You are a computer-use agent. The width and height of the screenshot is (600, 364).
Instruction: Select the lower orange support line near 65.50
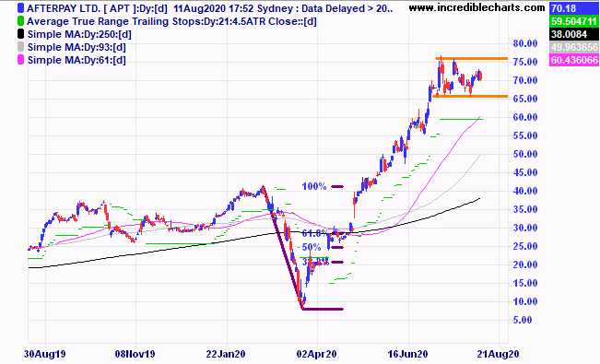click(470, 97)
